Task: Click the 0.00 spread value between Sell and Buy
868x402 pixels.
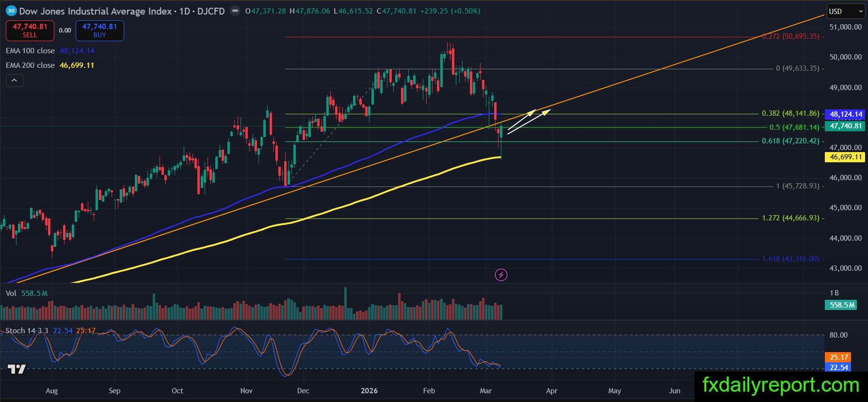Action: click(x=65, y=31)
